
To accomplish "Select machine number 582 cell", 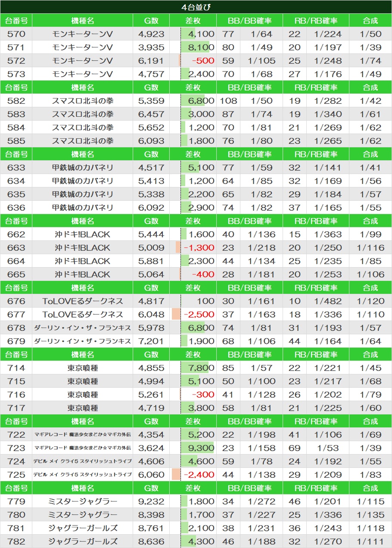I will point(16,101).
